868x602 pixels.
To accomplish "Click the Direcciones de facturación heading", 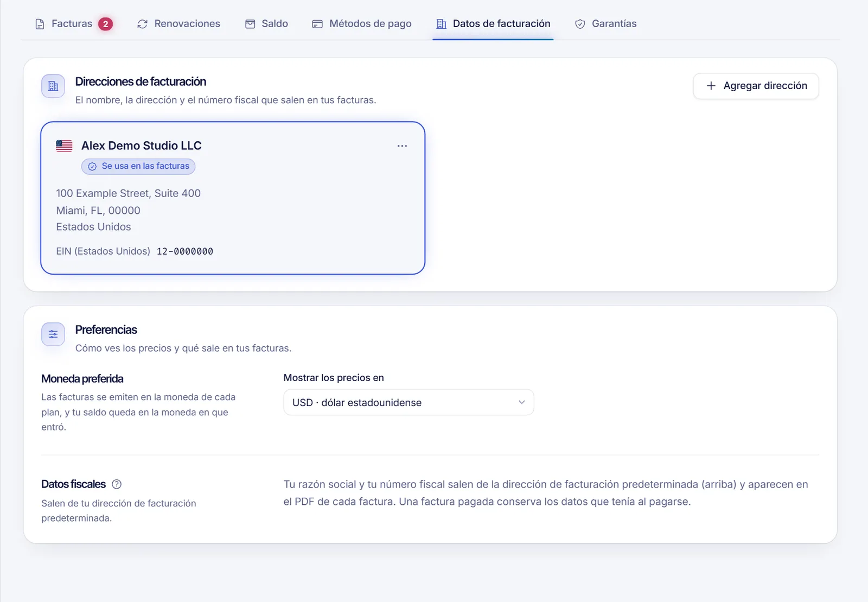I will click(x=141, y=81).
